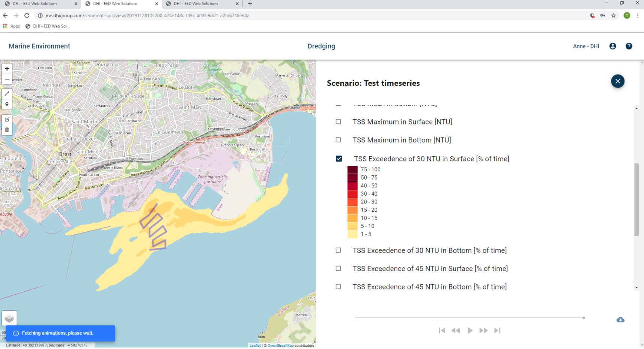The width and height of the screenshot is (644, 349).
Task: Play the animation
Action: 470,331
